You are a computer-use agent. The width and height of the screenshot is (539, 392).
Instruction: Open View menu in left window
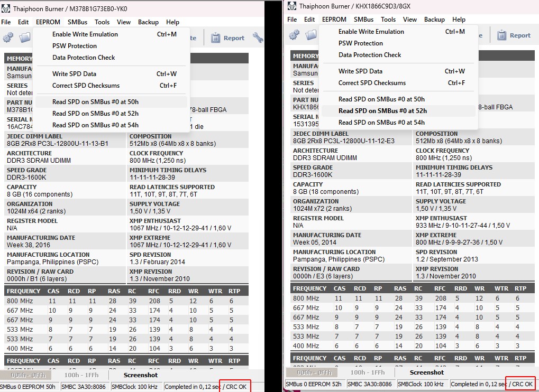click(124, 22)
